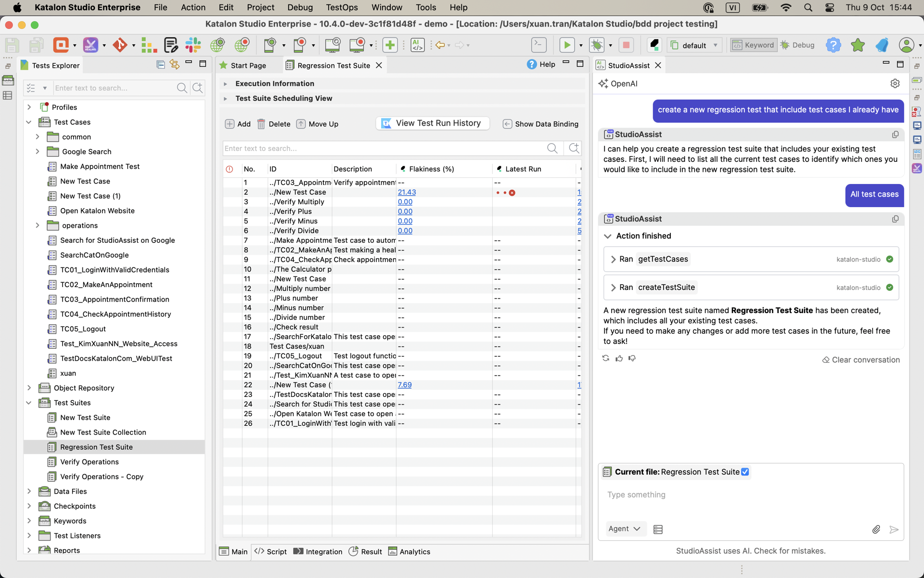924x578 pixels.
Task: Attach a file in the StudioAssist prompt
Action: [876, 529]
